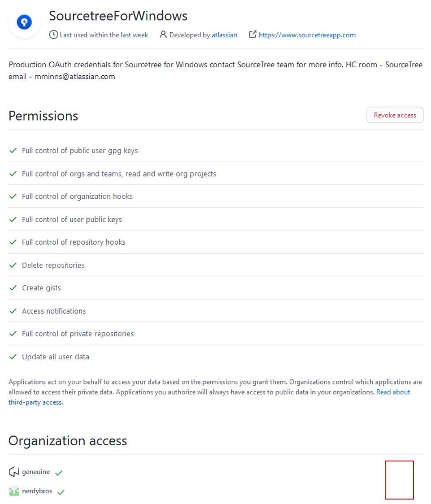Click the geneuine organization avatar
The height and width of the screenshot is (504, 431).
click(x=14, y=472)
